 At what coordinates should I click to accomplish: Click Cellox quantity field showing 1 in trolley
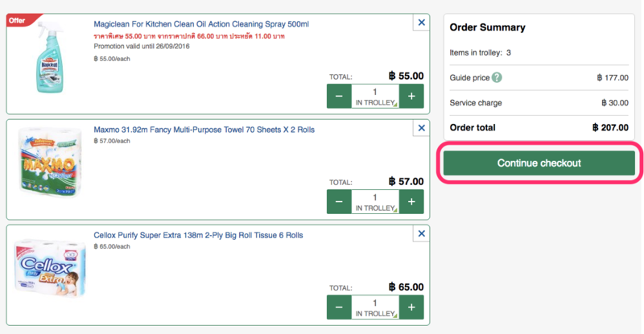point(375,307)
